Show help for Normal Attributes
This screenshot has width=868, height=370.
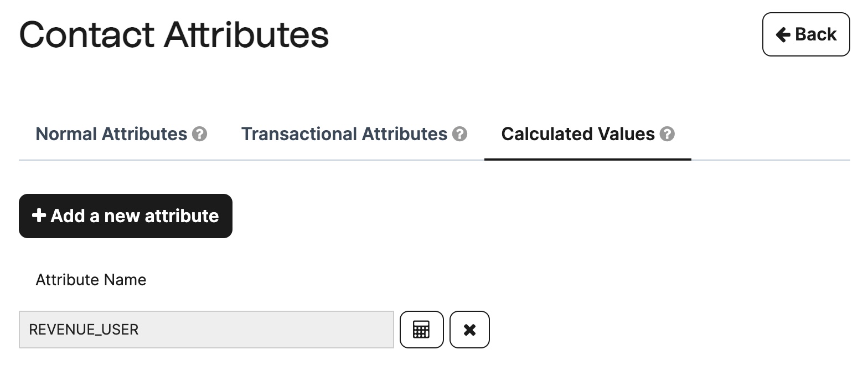pyautogui.click(x=199, y=134)
